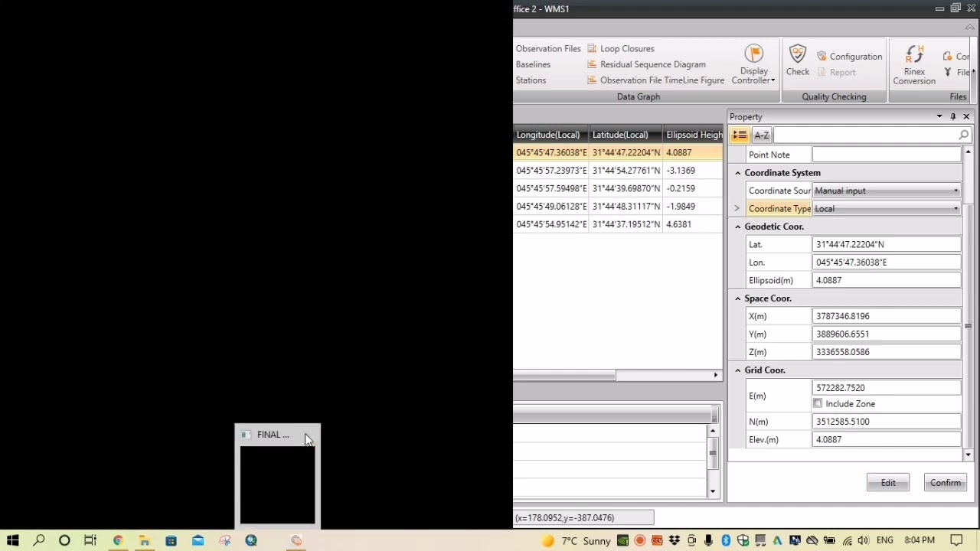Click longitude cell 045°45'47.36038"E
Viewport: 980px width, 551px height.
click(551, 152)
